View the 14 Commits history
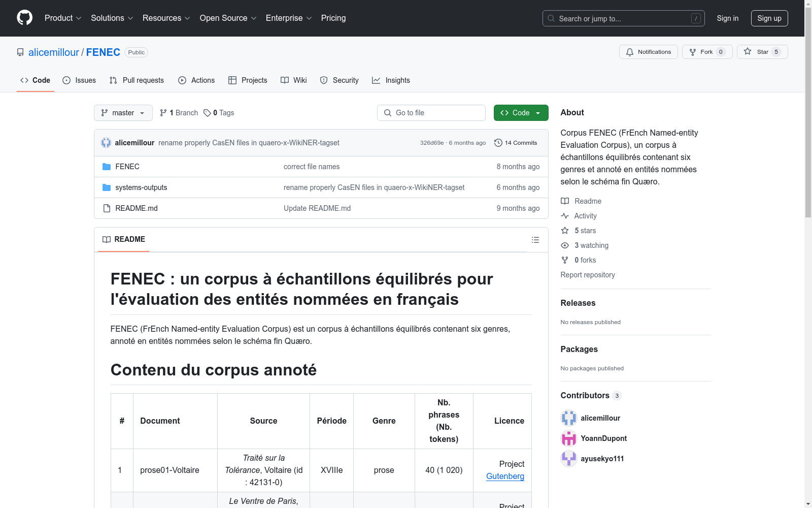The image size is (812, 508). [516, 143]
